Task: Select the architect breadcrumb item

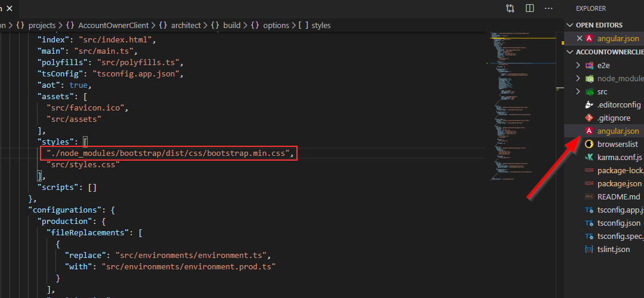Action: [185, 25]
